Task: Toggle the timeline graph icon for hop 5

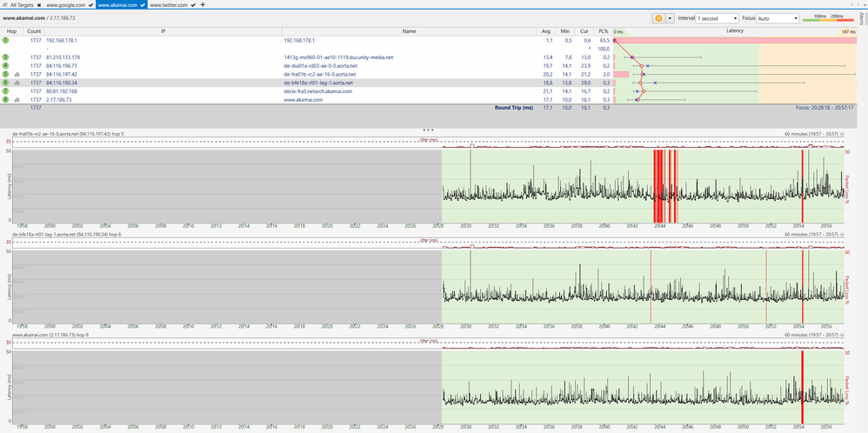Action: pyautogui.click(x=17, y=75)
